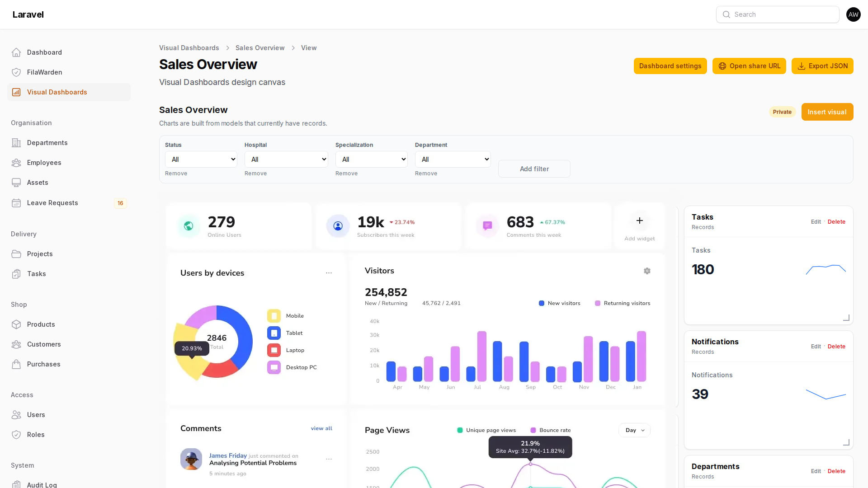Click the Online Users globe icon
The image size is (868, 488).
pyautogui.click(x=189, y=226)
